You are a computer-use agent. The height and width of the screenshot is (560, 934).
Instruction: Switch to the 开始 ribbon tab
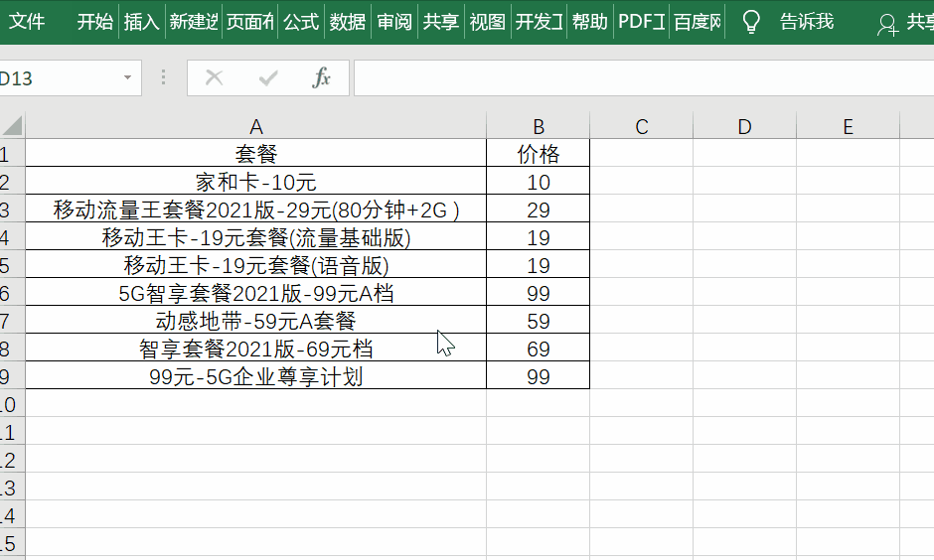[x=94, y=22]
